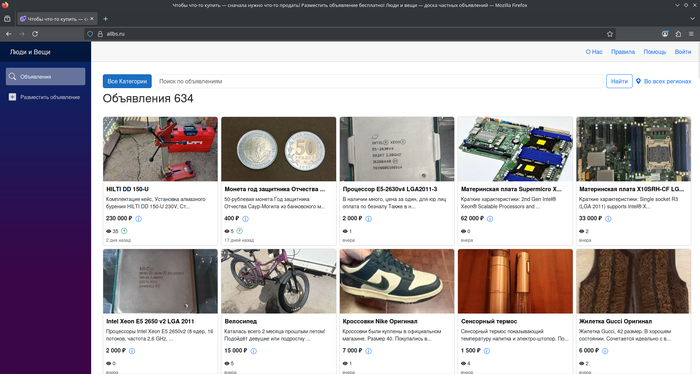Image resolution: width=700 pixels, height=374 pixels.
Task: Click price info icon for HILTI DD 150-U
Action: [x=138, y=219]
